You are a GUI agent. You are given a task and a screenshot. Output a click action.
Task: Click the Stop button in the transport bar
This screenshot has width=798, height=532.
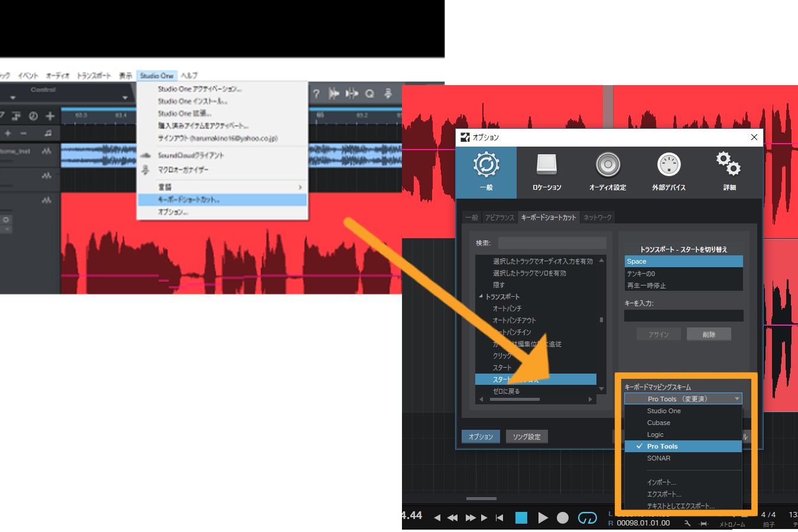(521, 518)
